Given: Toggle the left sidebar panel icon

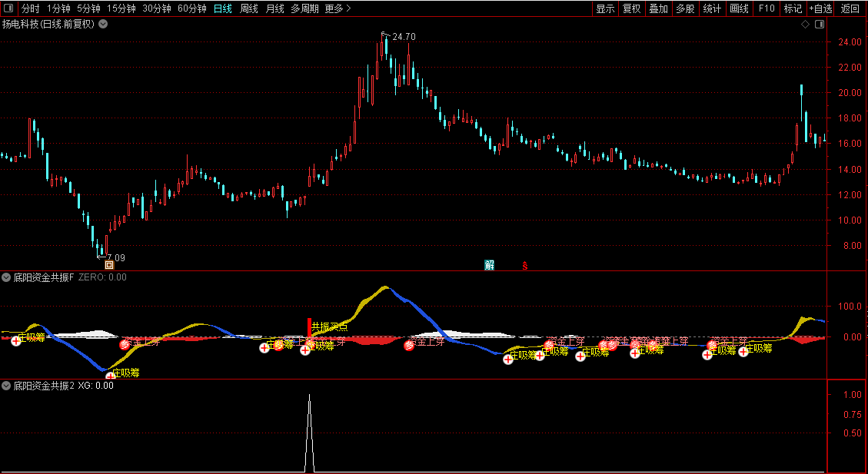Looking at the screenshot, I should (8, 8).
